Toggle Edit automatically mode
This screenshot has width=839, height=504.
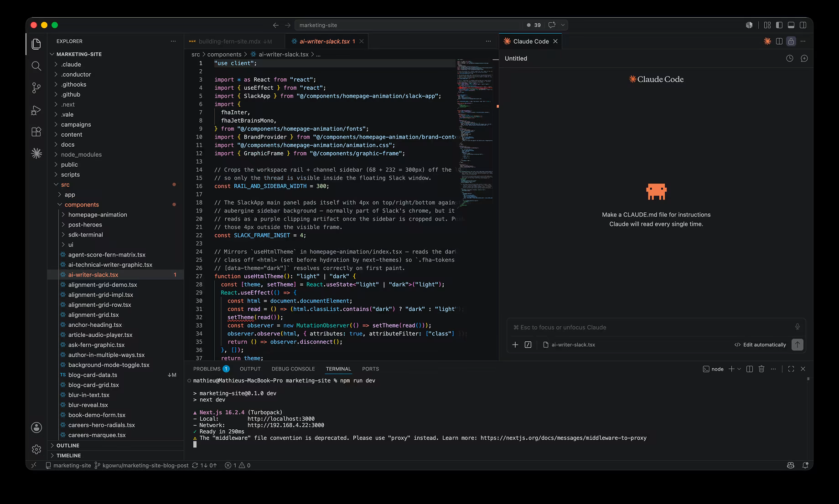(760, 345)
